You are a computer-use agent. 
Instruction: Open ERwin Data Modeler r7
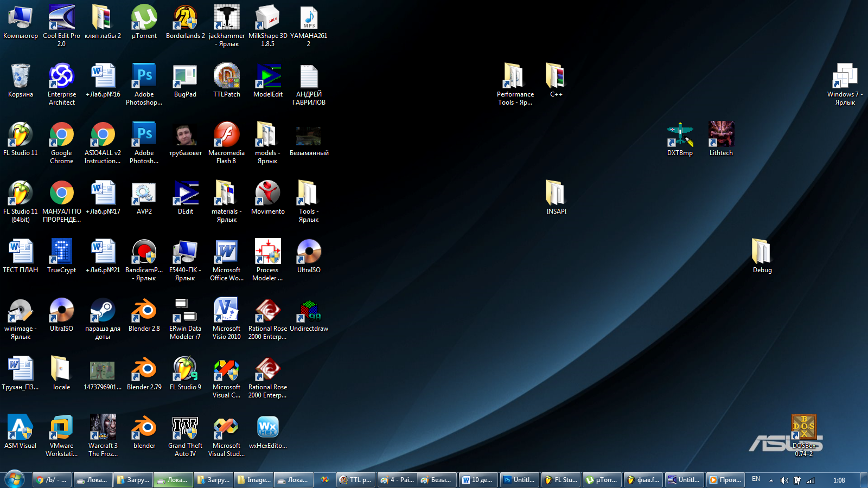click(186, 318)
